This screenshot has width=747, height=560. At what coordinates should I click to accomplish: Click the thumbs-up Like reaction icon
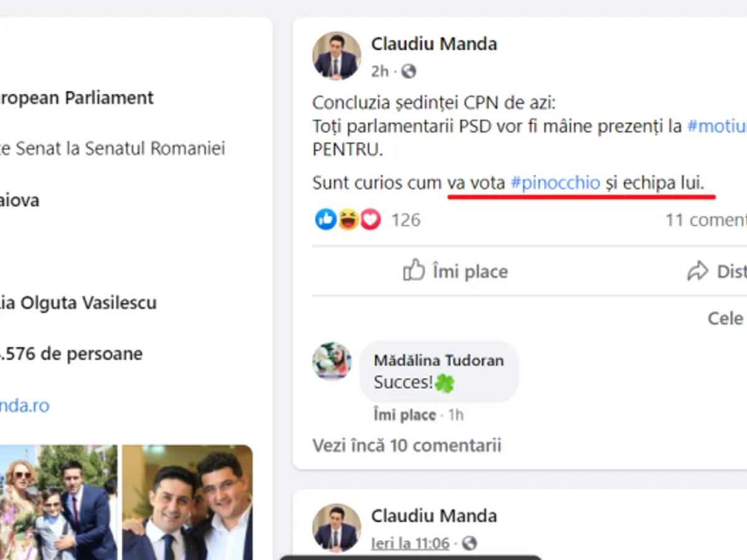(x=326, y=219)
